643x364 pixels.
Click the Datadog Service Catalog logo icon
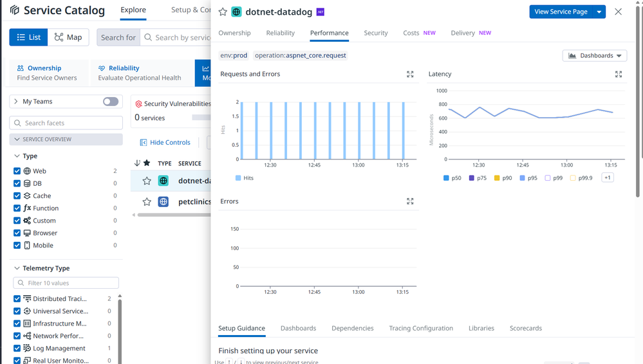pyautogui.click(x=15, y=10)
